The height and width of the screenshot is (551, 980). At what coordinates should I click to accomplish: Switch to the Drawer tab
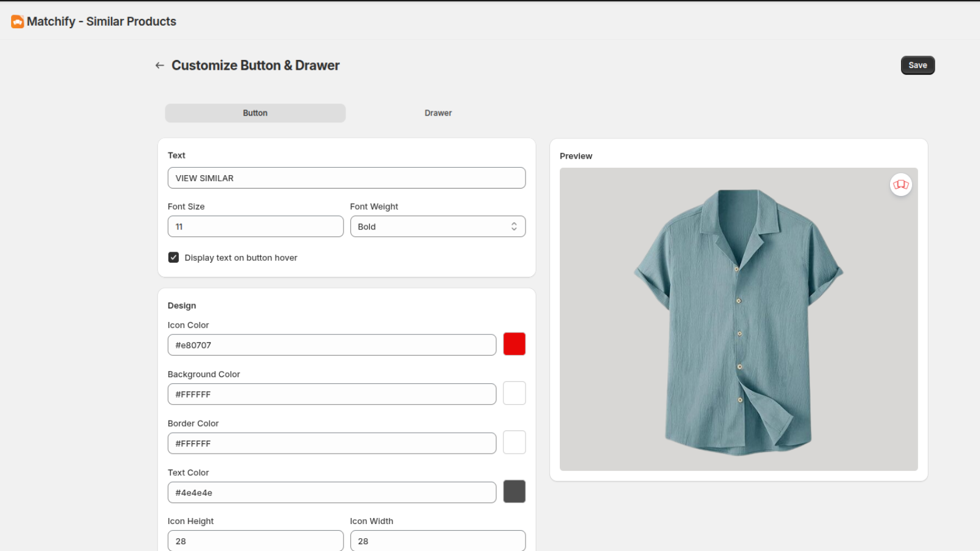point(437,113)
